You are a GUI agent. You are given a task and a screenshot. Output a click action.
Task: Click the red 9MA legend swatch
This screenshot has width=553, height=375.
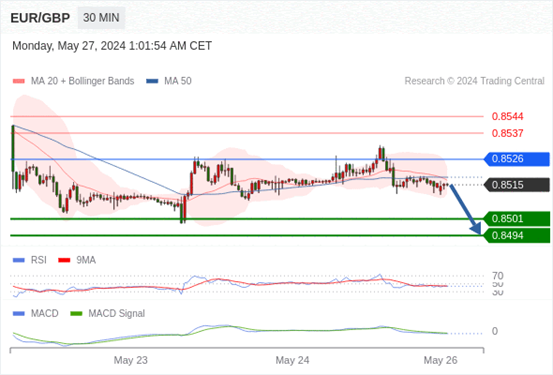(64, 260)
